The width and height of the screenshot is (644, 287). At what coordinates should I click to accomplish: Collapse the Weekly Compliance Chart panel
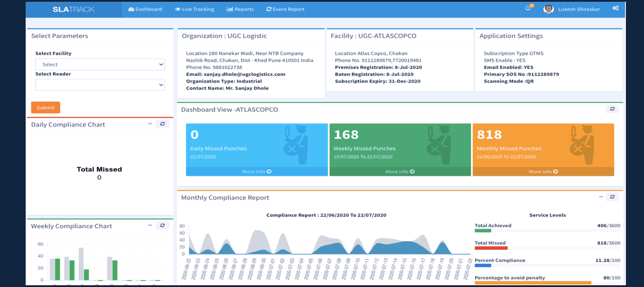tap(150, 225)
